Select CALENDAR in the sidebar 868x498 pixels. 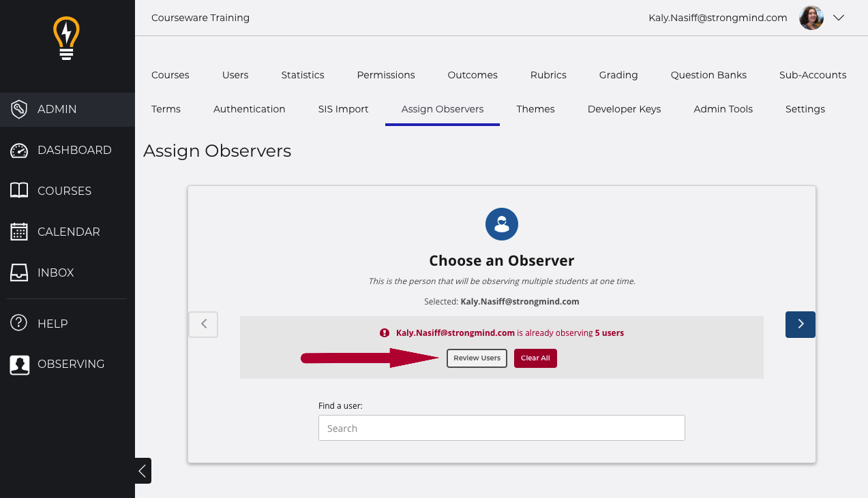click(68, 232)
